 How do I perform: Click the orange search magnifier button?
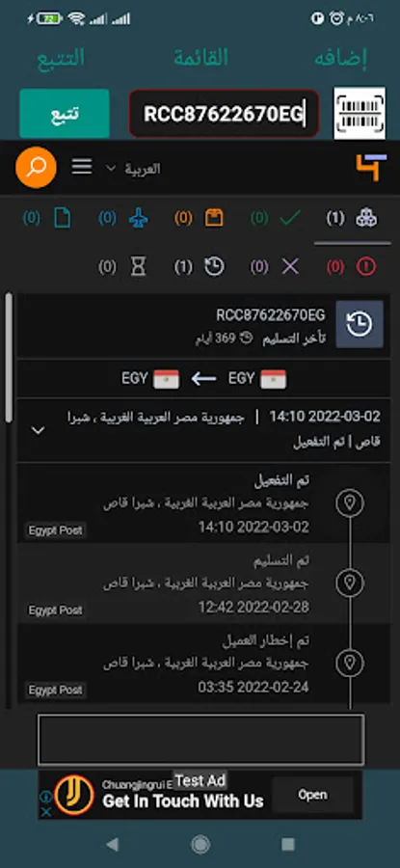click(x=36, y=167)
